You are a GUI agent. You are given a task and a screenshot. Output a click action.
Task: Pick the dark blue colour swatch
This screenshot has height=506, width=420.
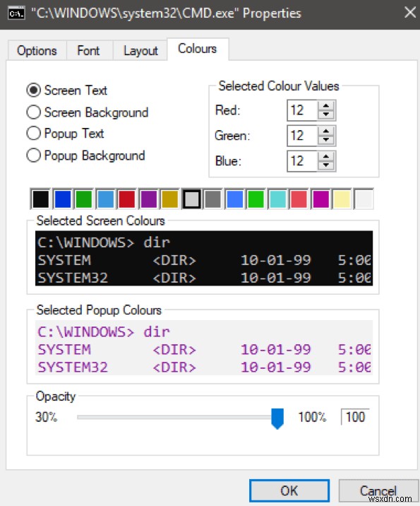point(62,199)
